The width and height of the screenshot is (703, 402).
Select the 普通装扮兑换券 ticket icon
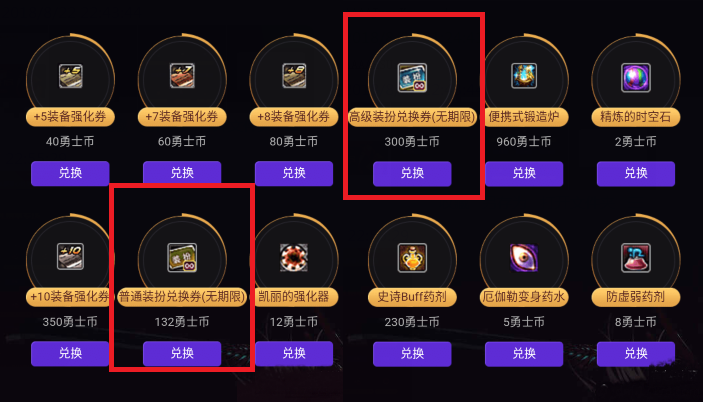pos(182,258)
